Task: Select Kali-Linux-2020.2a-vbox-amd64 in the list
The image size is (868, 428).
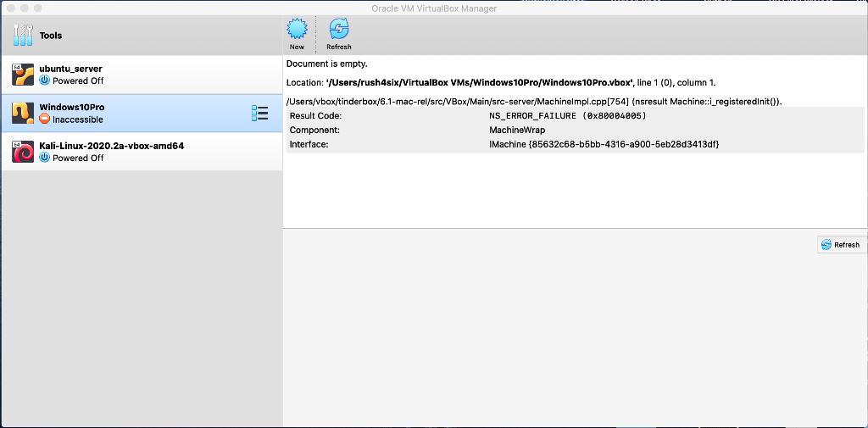Action: tap(142, 152)
